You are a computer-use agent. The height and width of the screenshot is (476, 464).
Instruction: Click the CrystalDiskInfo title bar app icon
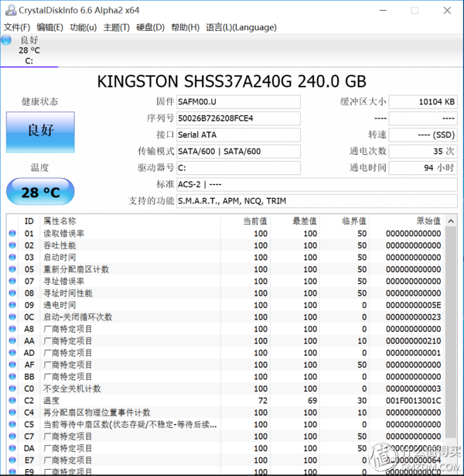(11, 10)
